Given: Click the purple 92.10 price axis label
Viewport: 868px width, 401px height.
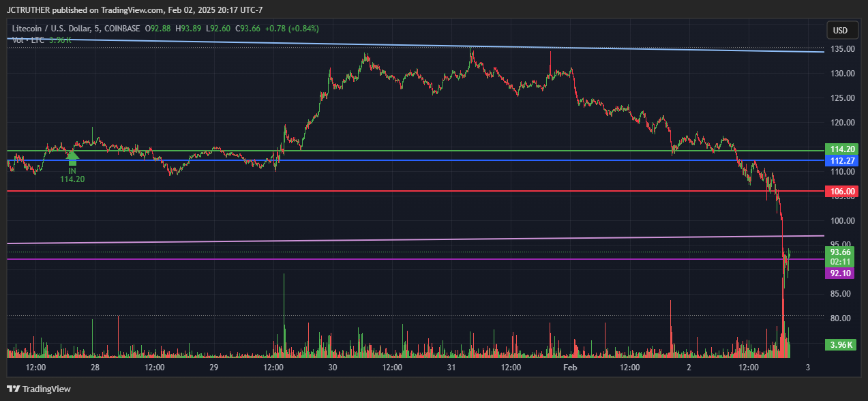Looking at the screenshot, I should click(840, 273).
